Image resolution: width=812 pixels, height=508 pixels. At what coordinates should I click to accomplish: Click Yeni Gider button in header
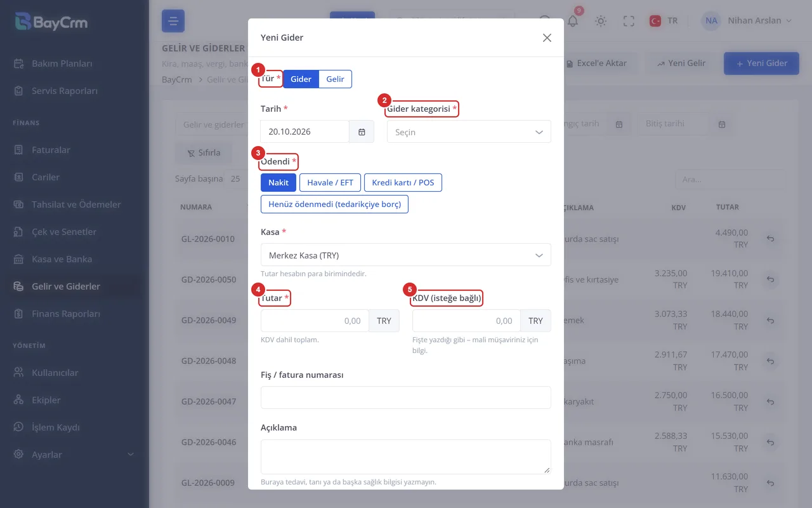761,63
